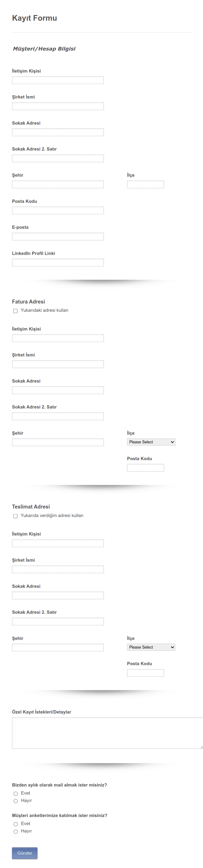Select Evet for monthly mail question
This screenshot has width=203, height=868.
tap(15, 793)
